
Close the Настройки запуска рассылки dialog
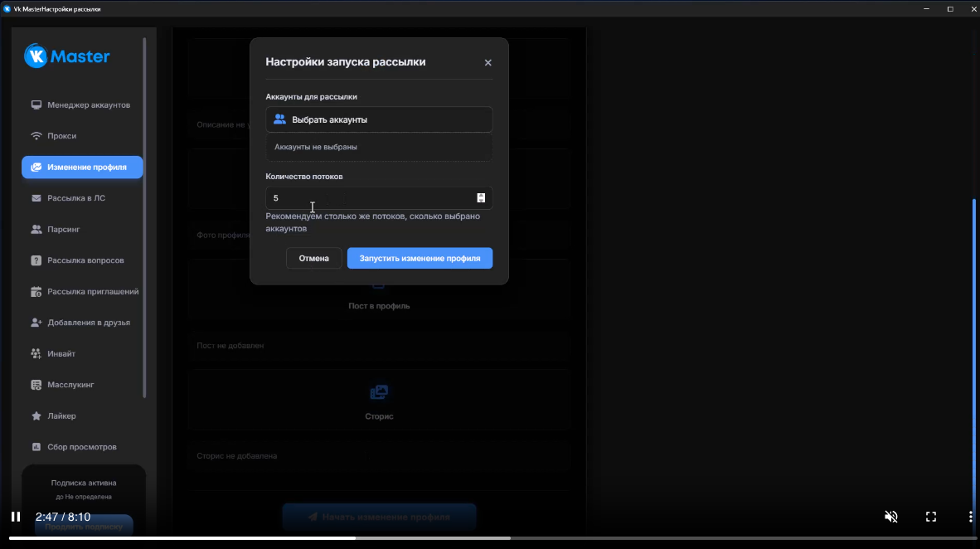coord(488,63)
